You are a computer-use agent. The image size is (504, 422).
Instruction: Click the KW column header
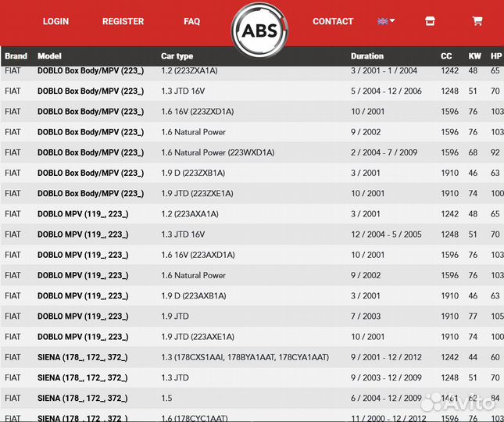(x=474, y=56)
